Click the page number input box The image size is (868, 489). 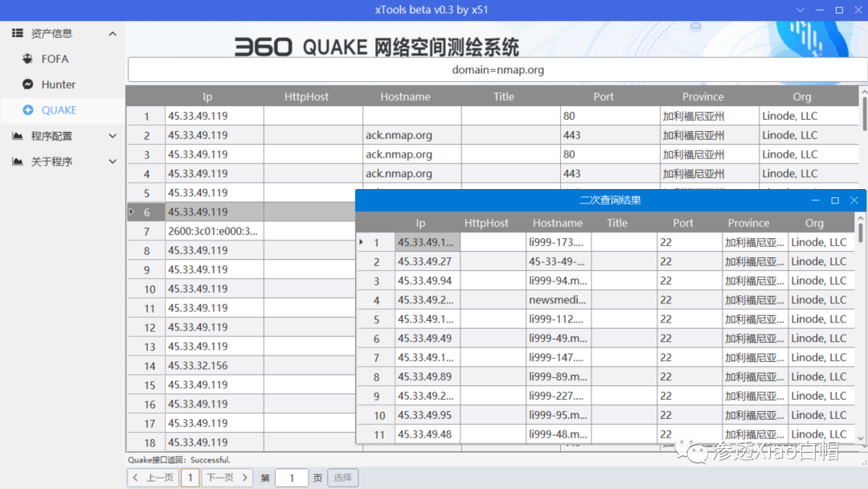click(292, 478)
